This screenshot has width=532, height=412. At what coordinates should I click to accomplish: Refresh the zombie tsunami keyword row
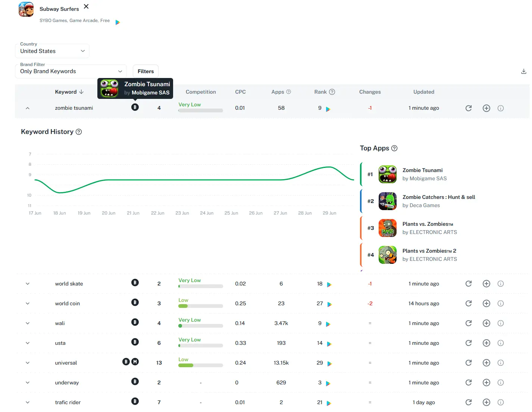(x=469, y=108)
